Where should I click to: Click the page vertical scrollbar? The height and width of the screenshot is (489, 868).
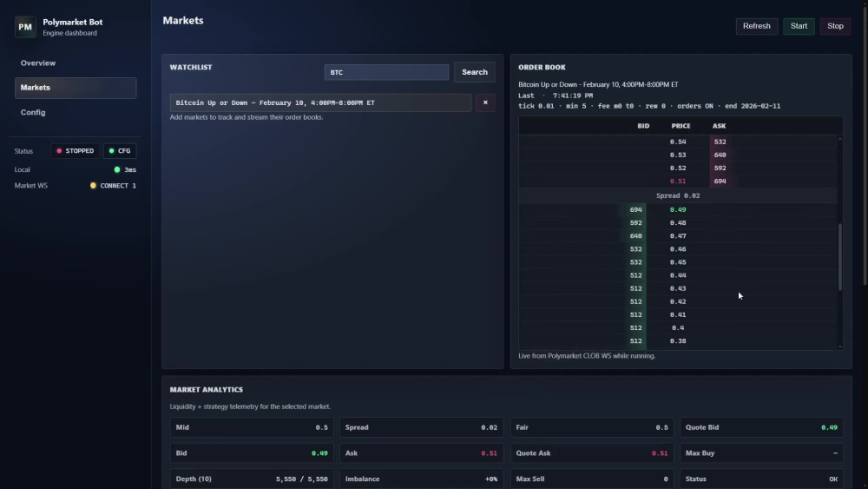(x=865, y=144)
